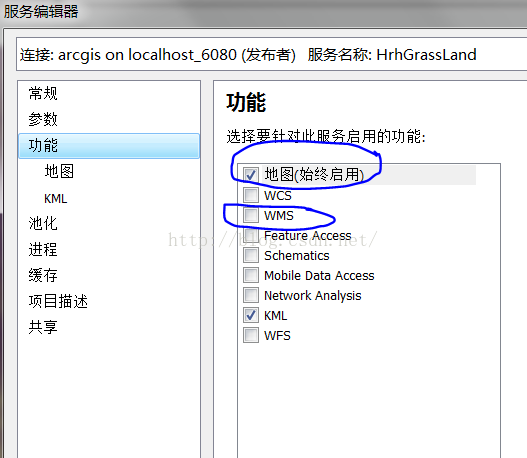Open the 缓存 settings
Viewport: 527px width, 458px height.
tap(43, 275)
